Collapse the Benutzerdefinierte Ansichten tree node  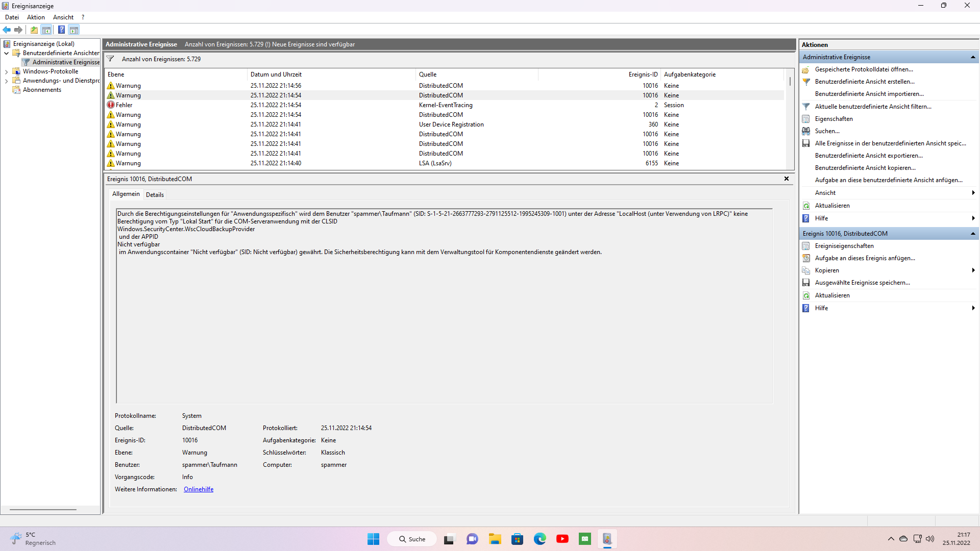tap(6, 53)
